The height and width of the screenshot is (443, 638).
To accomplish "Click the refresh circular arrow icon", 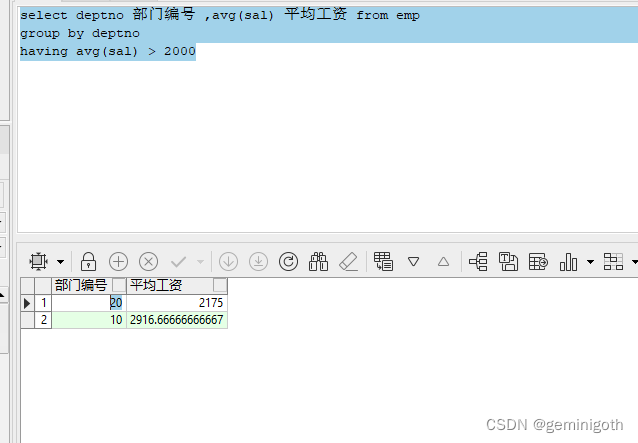I will click(288, 261).
